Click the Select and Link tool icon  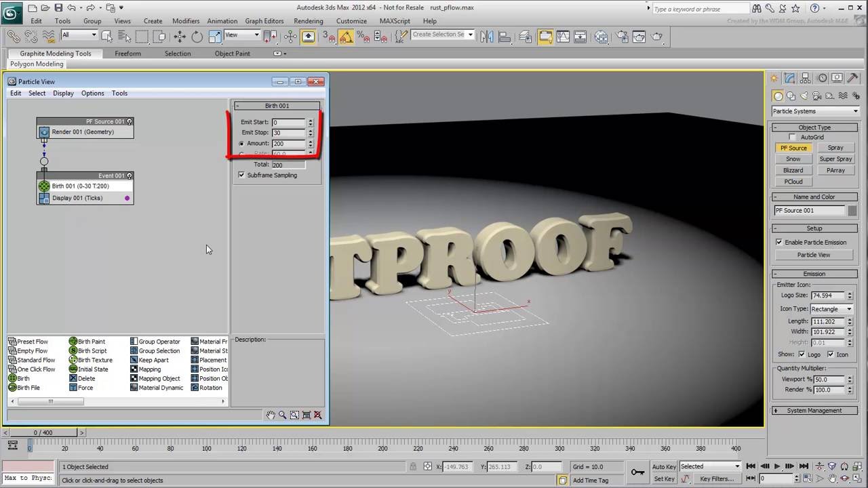pos(14,37)
